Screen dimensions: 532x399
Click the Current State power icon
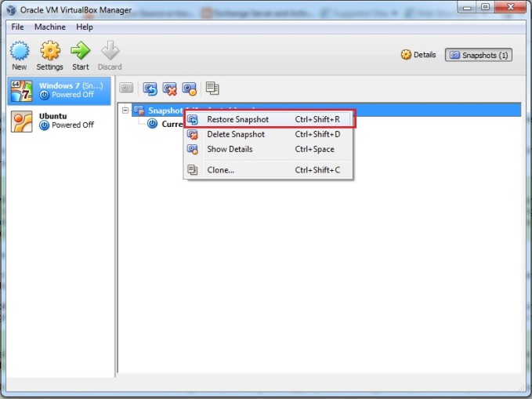click(x=152, y=124)
